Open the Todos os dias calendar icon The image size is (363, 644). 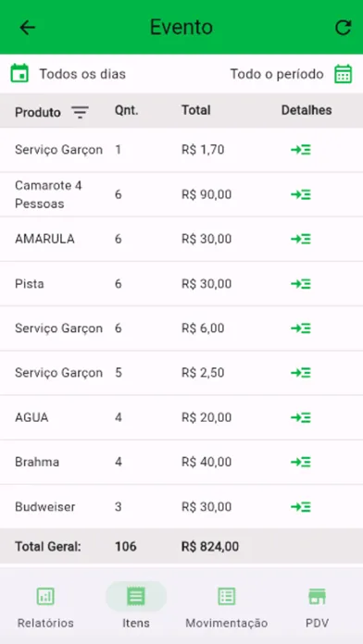pyautogui.click(x=19, y=74)
